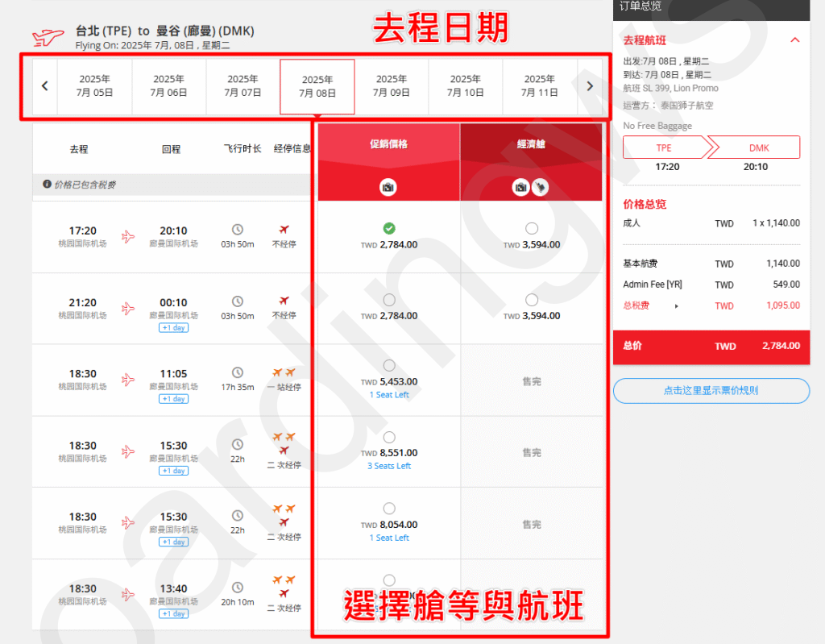Click the +1 day badge under 11:05
This screenshot has width=825, height=644.
pyautogui.click(x=174, y=399)
